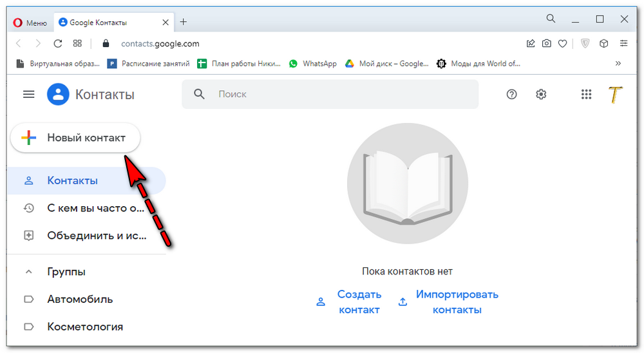Click Импортировать контакты link
The width and height of the screenshot is (644, 353).
point(457,302)
